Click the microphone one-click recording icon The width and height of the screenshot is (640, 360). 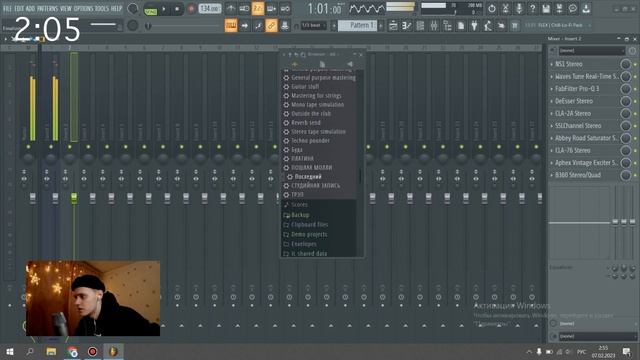519,8
